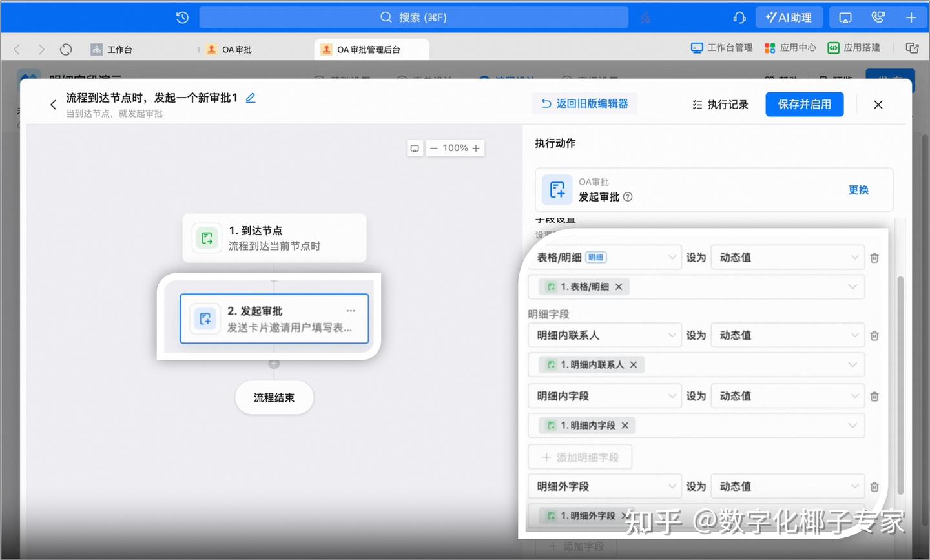
Task: Close the flow editor dialog with X
Action: click(878, 105)
